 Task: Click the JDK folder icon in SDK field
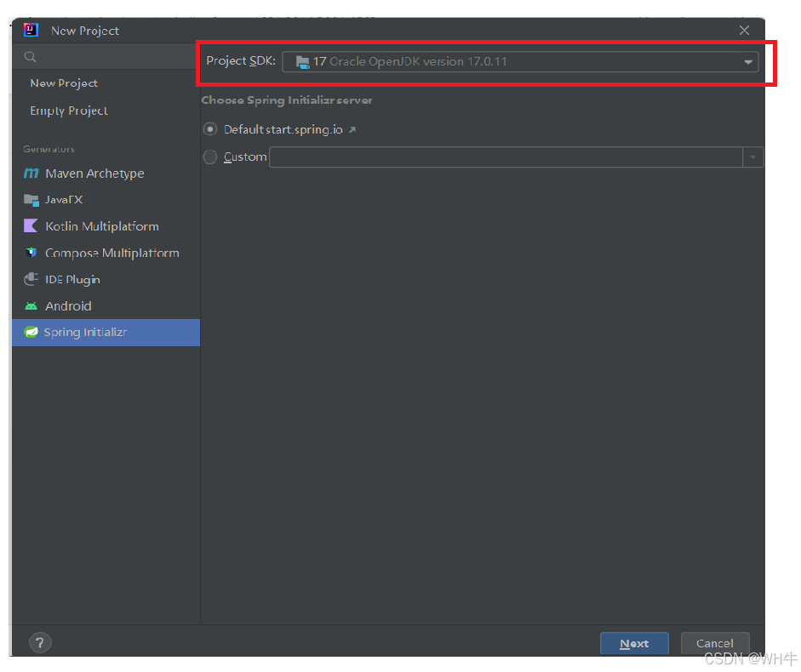302,62
